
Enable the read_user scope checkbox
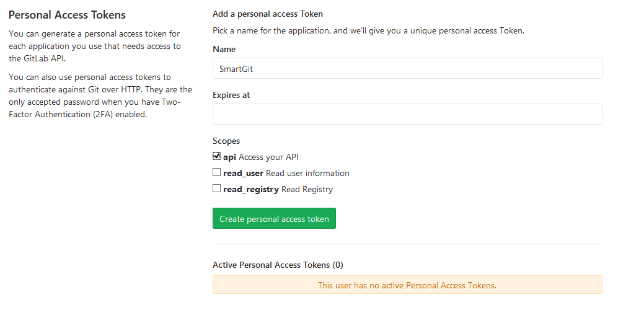point(217,172)
